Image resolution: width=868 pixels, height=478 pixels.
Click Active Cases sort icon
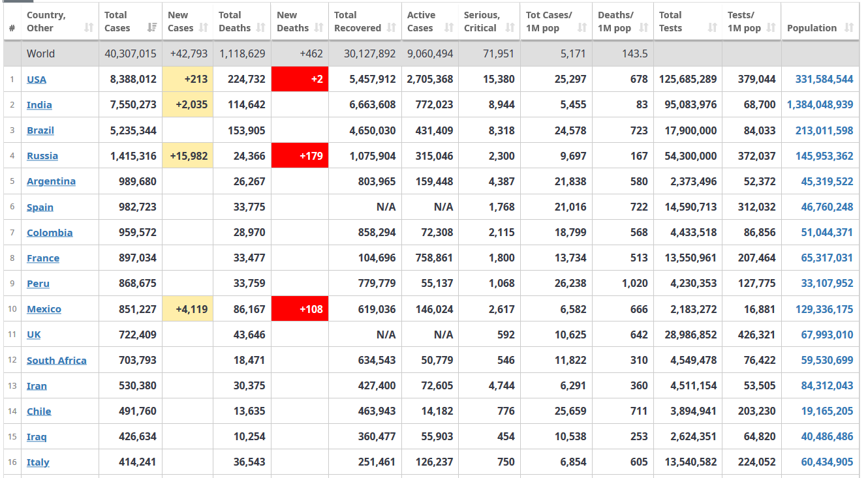click(x=449, y=28)
